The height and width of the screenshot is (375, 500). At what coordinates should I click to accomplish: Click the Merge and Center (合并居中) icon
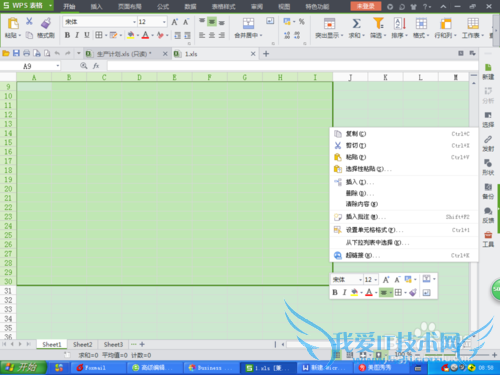[x=248, y=23]
